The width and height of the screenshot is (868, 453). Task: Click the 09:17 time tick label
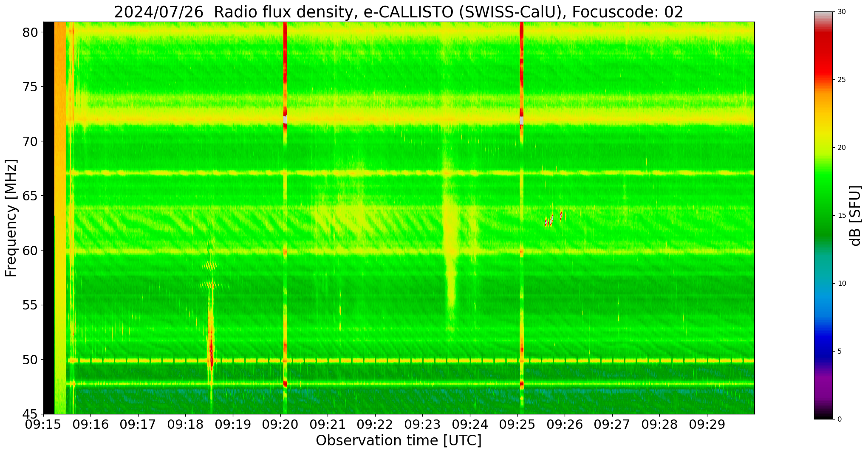pos(138,424)
